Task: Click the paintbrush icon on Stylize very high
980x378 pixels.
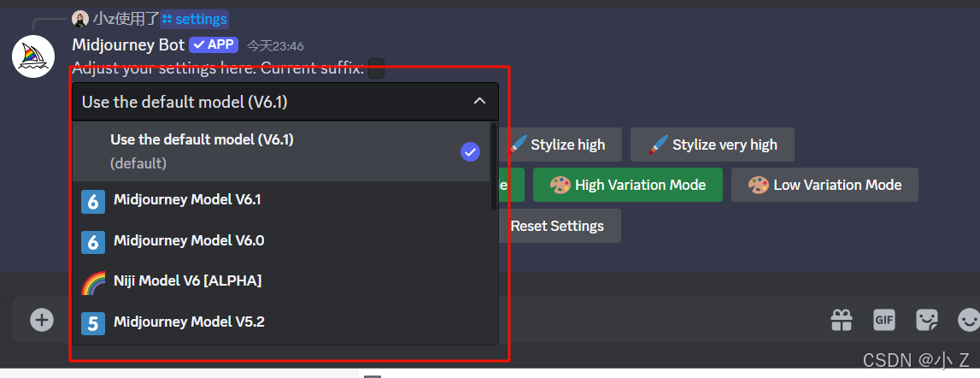Action: click(x=658, y=145)
